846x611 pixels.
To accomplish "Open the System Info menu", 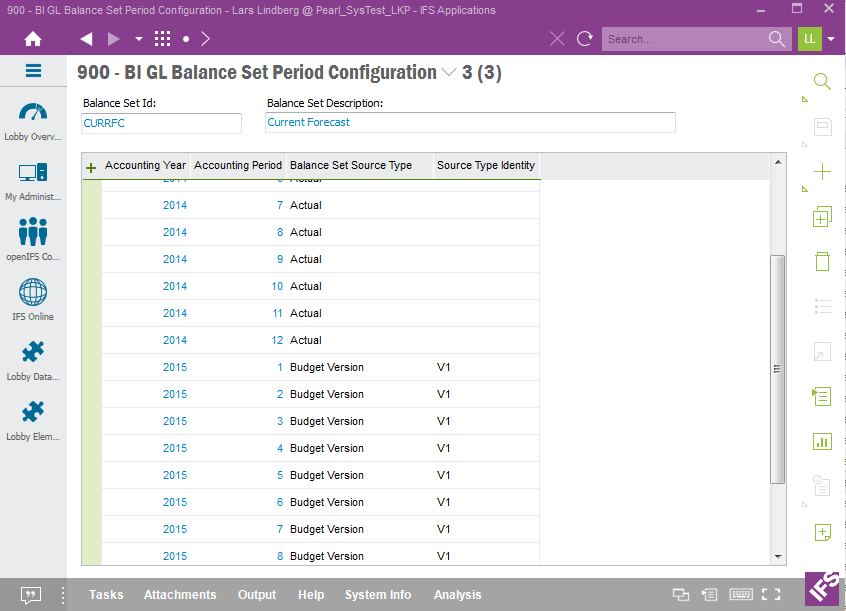I will point(378,595).
